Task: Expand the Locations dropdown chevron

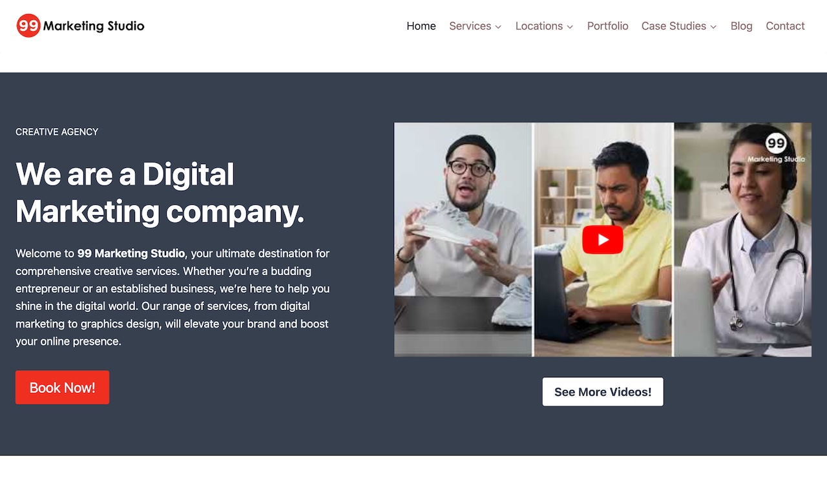Action: pos(570,26)
